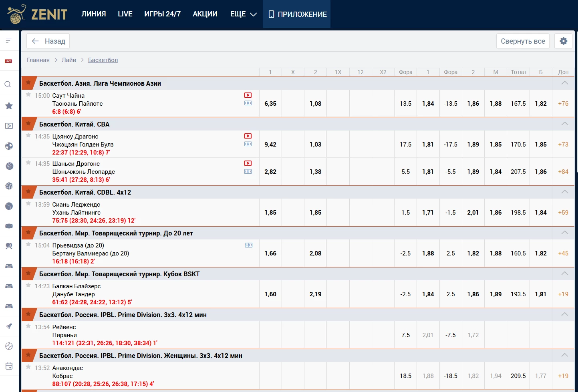The height and width of the screenshot is (392, 578).
Task: Select the soccer ball icon in the sidebar
Action: click(9, 146)
